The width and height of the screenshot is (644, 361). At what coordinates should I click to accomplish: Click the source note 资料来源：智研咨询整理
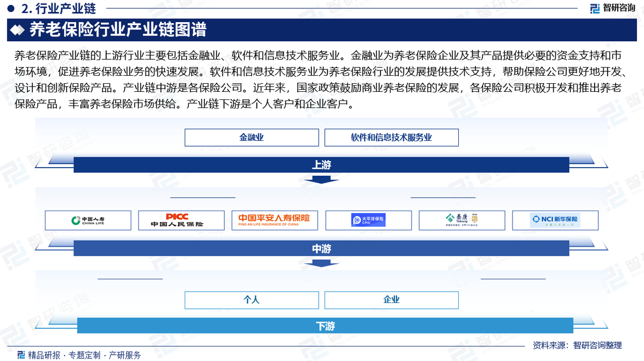pyautogui.click(x=577, y=345)
